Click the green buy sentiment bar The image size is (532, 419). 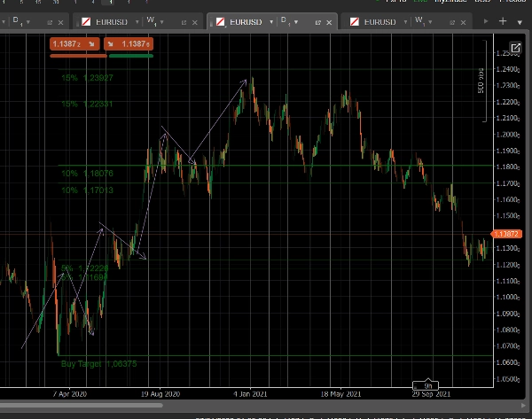click(131, 56)
